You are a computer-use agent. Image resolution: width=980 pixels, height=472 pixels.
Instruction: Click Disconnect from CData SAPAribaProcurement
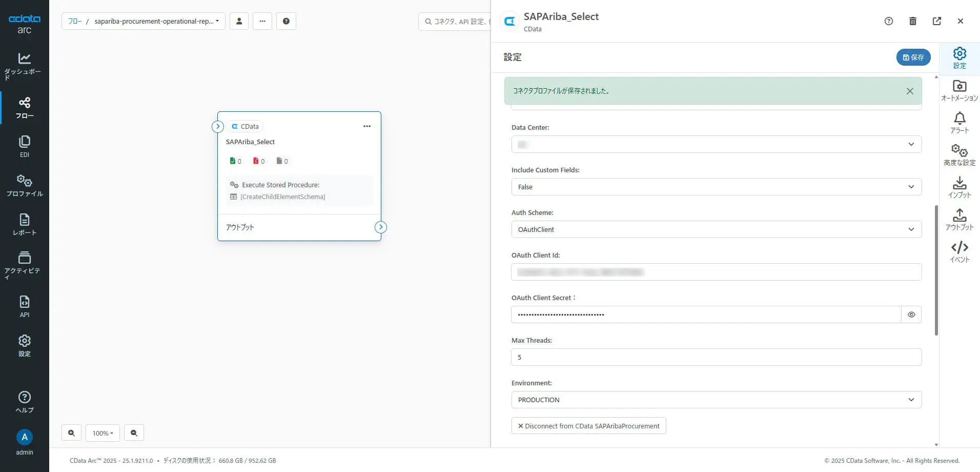click(588, 426)
